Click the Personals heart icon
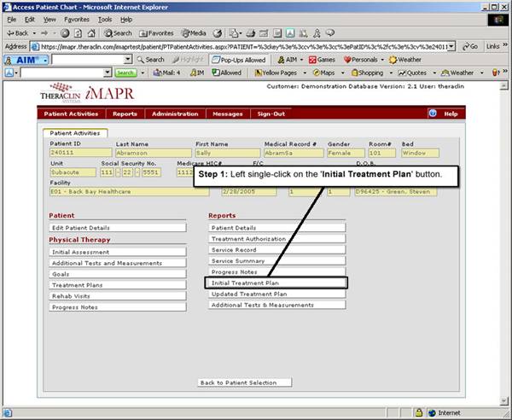 (x=347, y=60)
